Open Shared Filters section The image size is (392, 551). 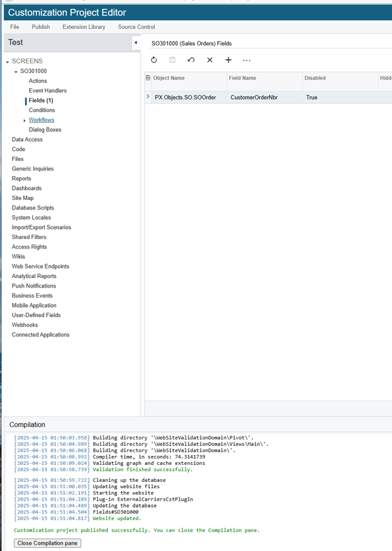29,237
